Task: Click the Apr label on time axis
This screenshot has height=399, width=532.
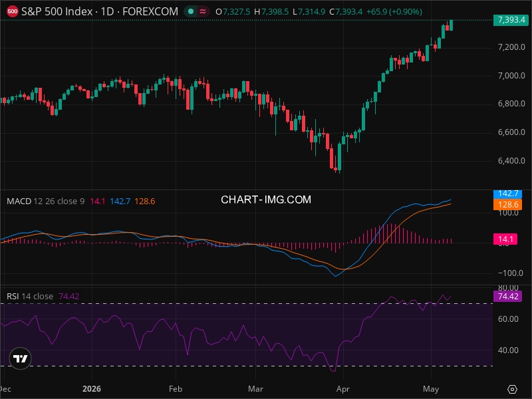Action: (343, 389)
